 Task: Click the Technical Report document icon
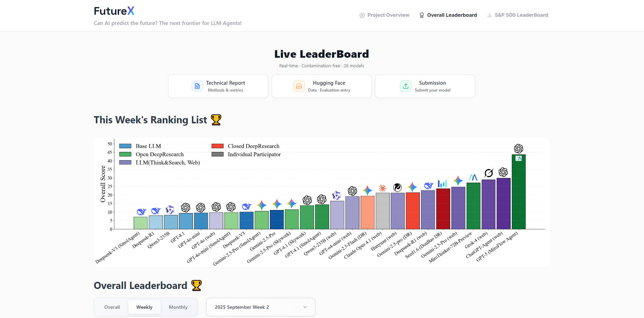click(x=197, y=86)
